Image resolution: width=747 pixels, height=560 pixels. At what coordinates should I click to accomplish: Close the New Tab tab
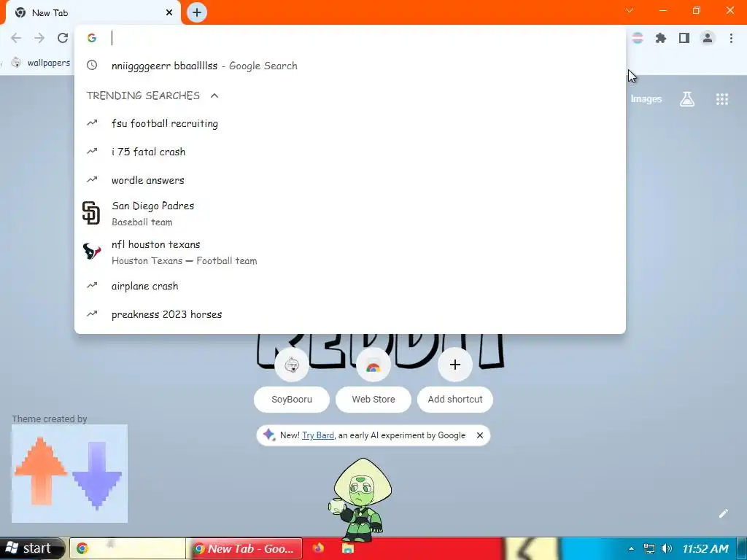(169, 12)
